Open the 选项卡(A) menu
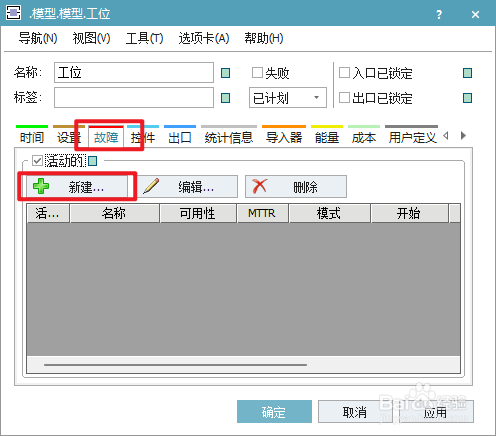This screenshot has height=436, width=496. 204,38
